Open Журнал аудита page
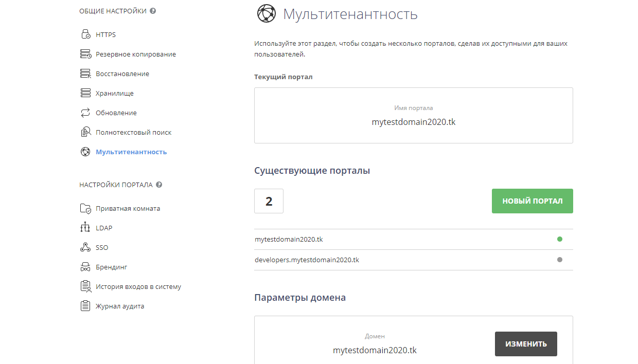Viewport: 638px width, 364px height. [120, 306]
